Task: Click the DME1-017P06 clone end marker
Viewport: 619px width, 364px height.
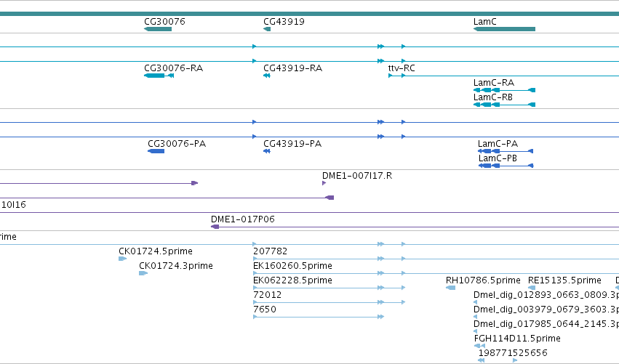Action: [215, 227]
